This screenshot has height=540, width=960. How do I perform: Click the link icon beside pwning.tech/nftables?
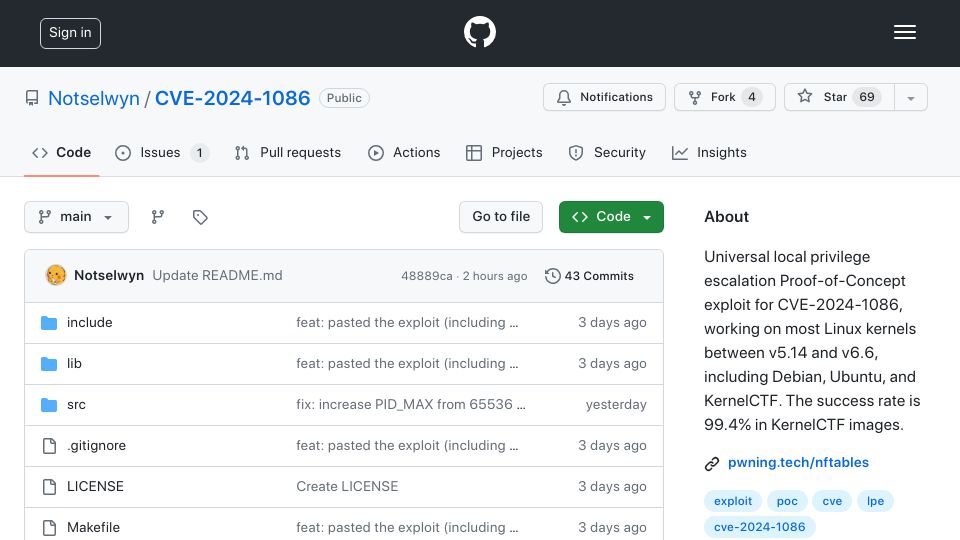click(x=711, y=463)
